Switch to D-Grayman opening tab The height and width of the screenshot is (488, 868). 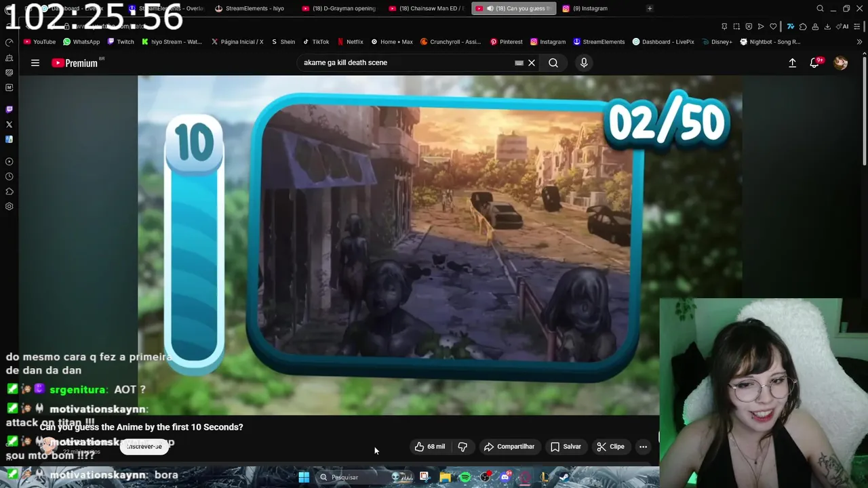(338, 8)
